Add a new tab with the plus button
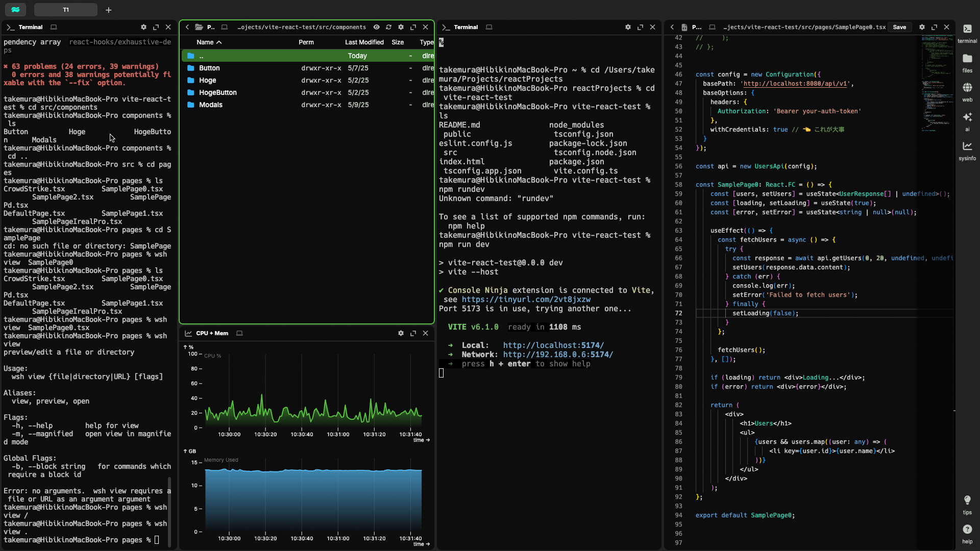980x551 pixels. click(x=109, y=10)
